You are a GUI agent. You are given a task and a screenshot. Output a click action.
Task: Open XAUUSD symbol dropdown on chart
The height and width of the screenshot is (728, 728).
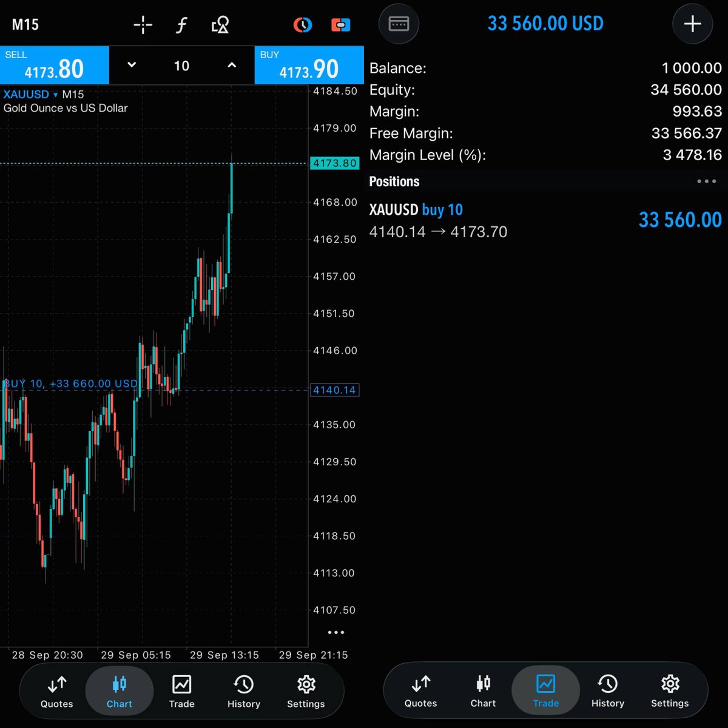click(x=31, y=95)
